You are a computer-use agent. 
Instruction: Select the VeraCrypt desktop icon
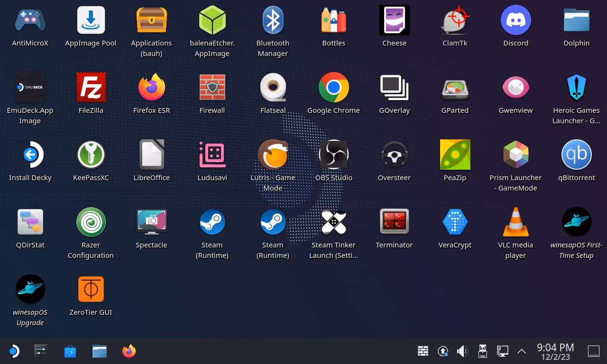[x=455, y=222]
